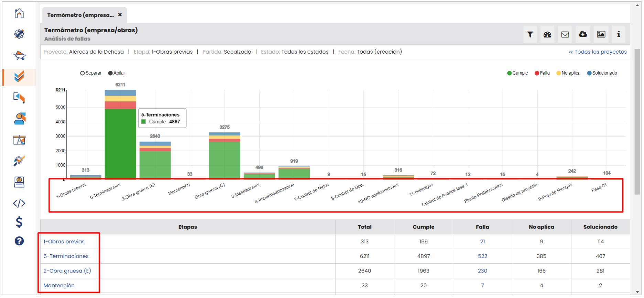Send report via envelope icon
644x298 pixels.
(565, 34)
